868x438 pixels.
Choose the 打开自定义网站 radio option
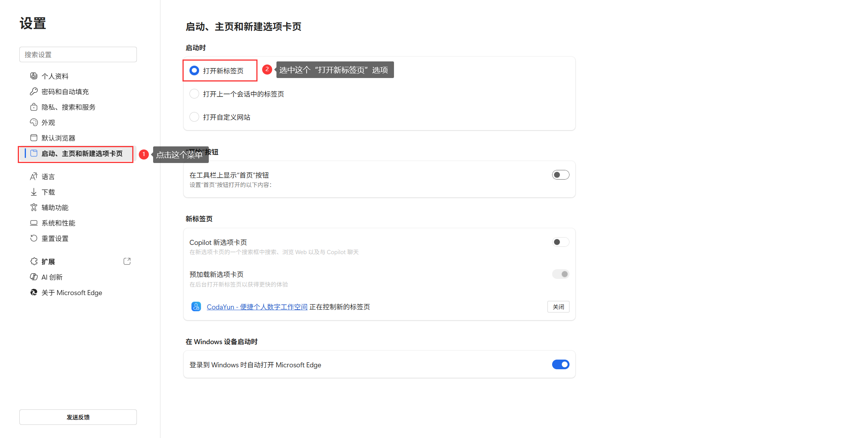point(194,117)
